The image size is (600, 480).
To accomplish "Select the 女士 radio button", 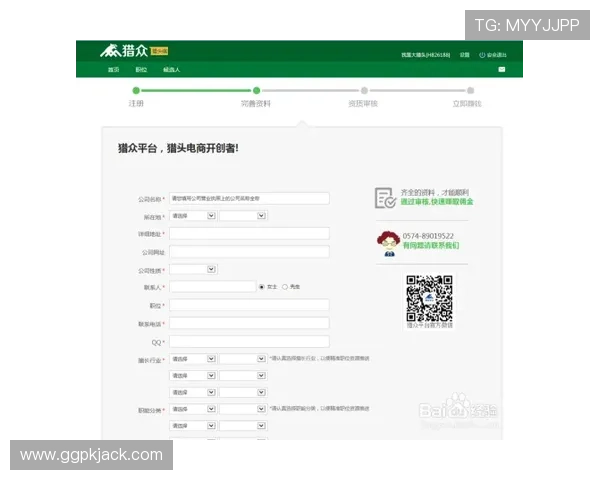I will [x=262, y=287].
